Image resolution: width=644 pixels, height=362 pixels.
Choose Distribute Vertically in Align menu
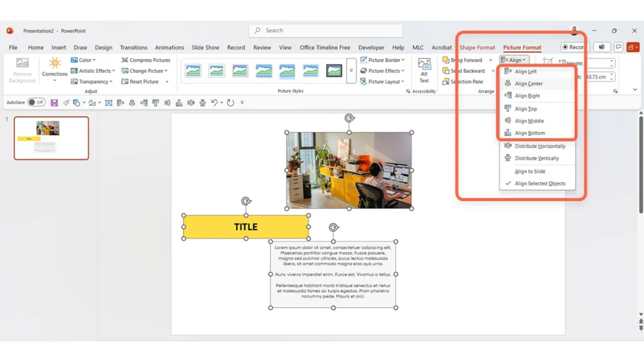(x=537, y=158)
